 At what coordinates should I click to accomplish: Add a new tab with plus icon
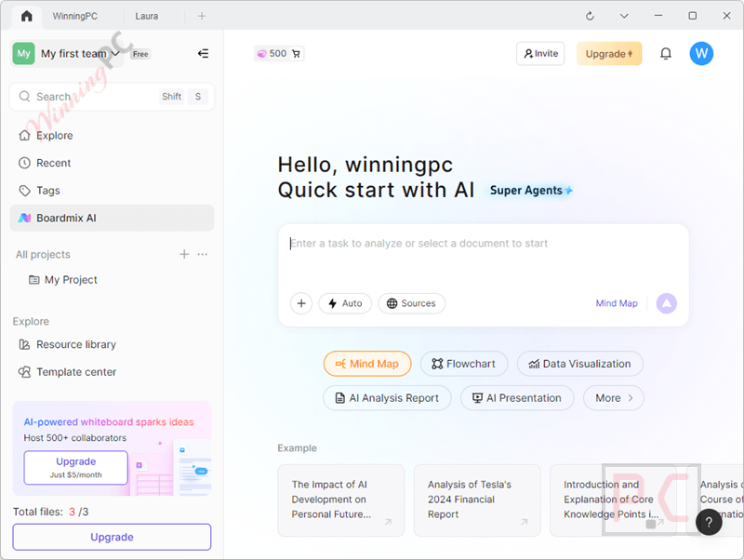pyautogui.click(x=202, y=16)
